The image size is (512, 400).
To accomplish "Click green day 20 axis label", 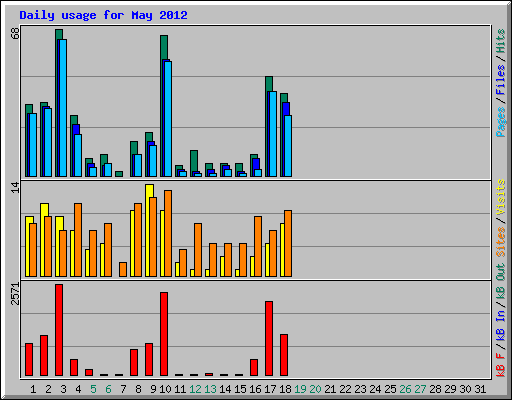I will [x=315, y=389].
